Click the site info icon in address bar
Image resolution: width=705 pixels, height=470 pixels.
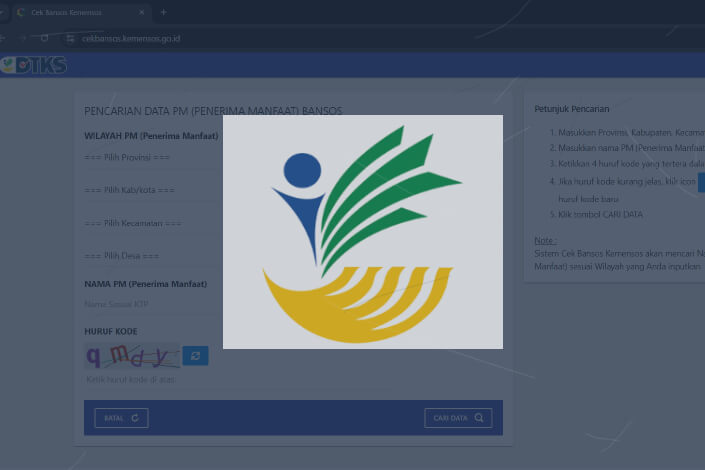tap(71, 38)
